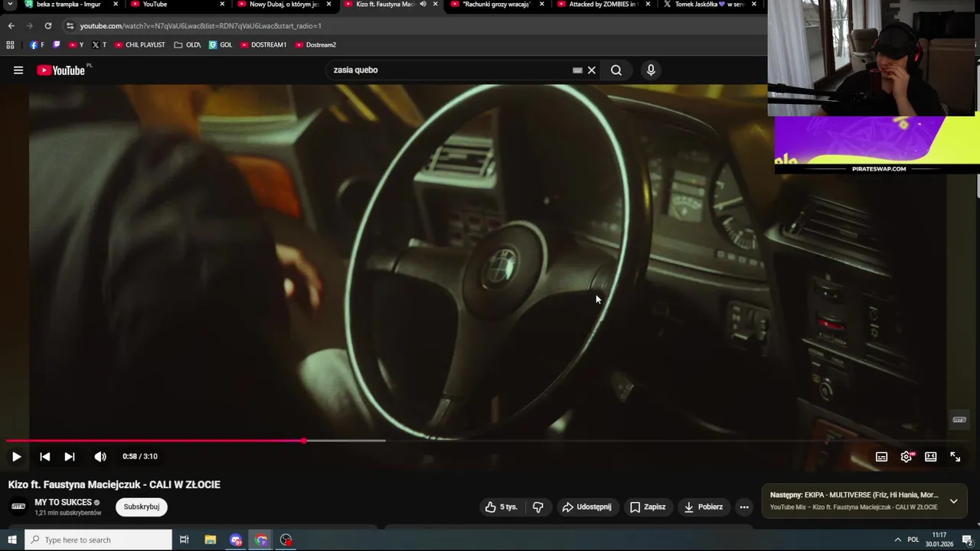Switch to 'Tomek Jaskółka' X tab
Image resolution: width=980 pixels, height=551 pixels.
710,5
